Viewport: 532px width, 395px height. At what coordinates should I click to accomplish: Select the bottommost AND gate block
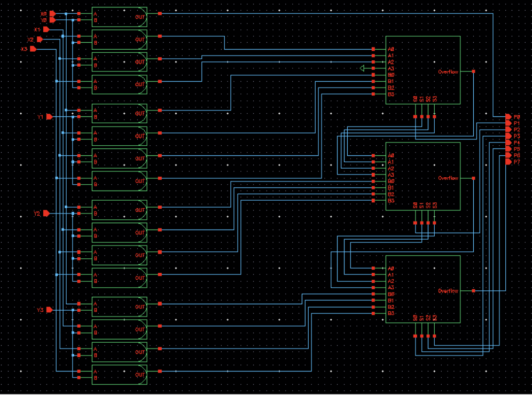coord(119,375)
